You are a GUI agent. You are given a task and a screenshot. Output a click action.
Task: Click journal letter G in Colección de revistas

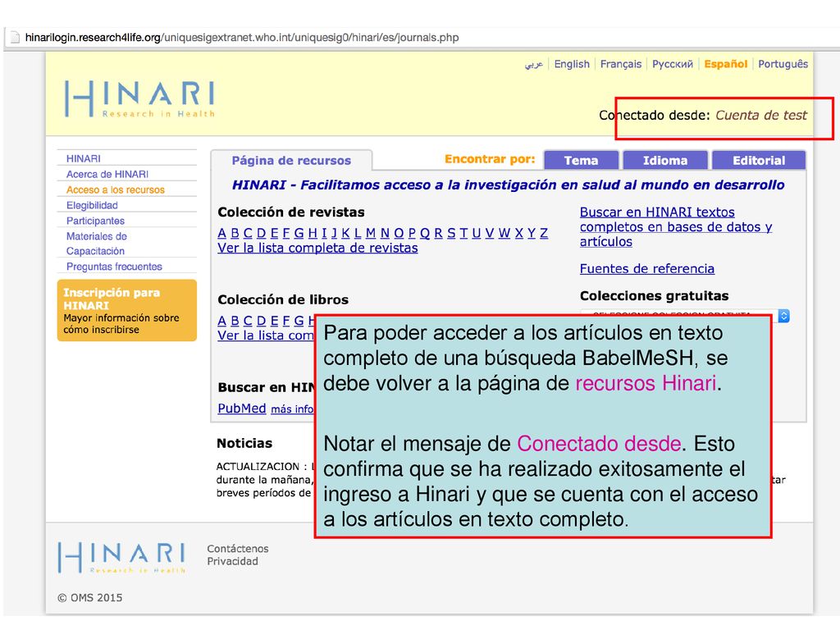299,233
